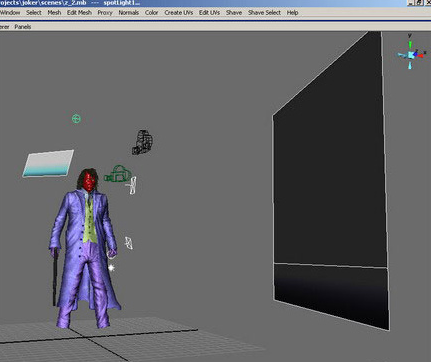
Task: Select the green camera icon near character's head
Action: (117, 174)
